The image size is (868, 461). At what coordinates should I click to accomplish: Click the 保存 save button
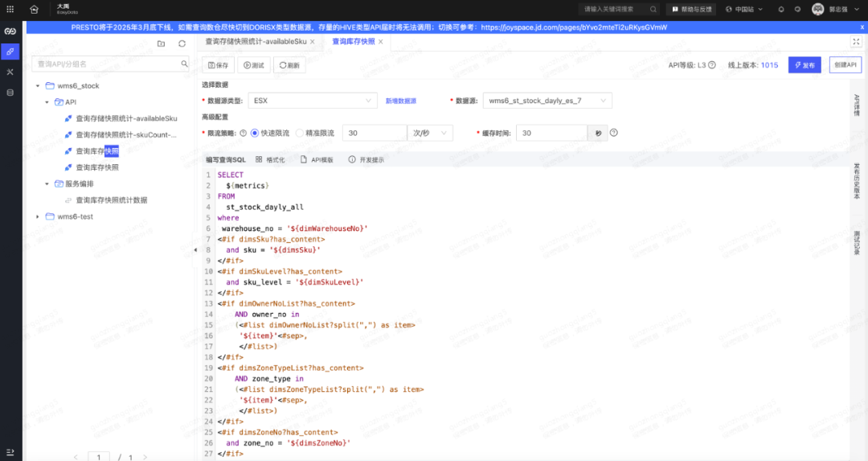[218, 65]
